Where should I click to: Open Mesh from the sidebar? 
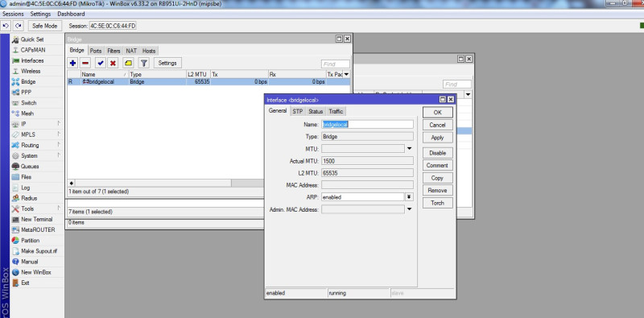click(27, 114)
